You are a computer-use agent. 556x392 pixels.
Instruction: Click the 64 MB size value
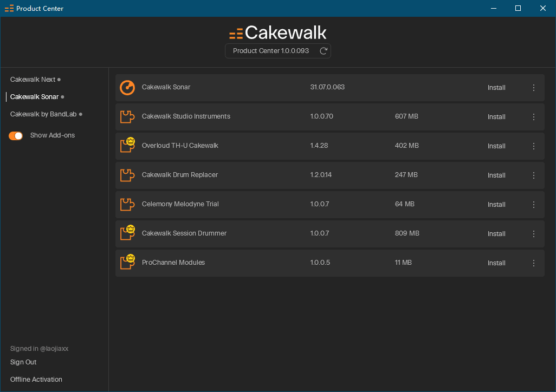tap(405, 204)
